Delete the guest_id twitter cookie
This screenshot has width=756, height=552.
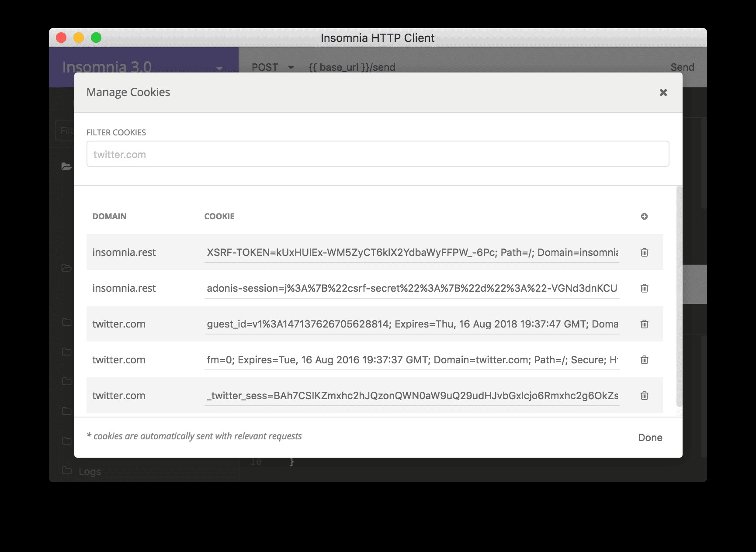644,324
